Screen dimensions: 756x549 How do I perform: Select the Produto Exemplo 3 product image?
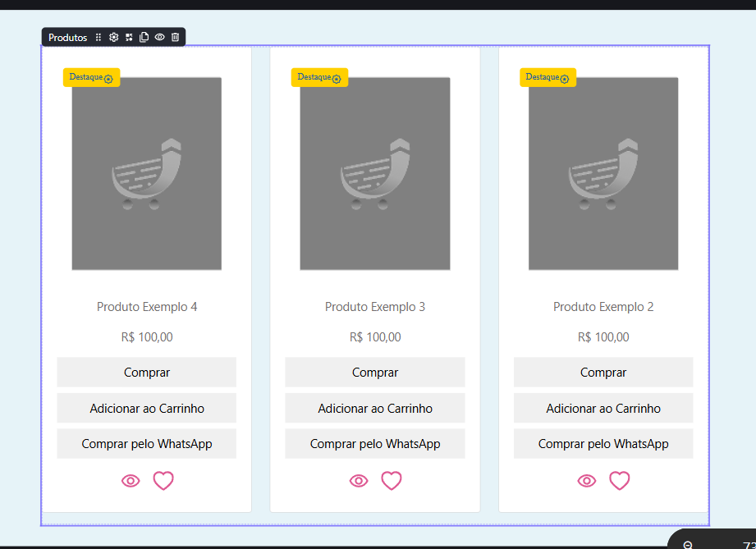[375, 173]
